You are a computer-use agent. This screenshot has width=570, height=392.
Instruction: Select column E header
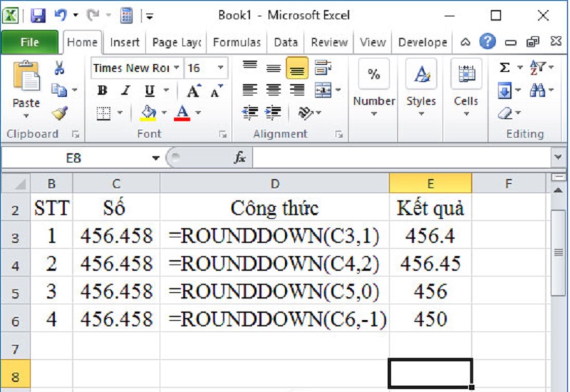coord(430,184)
